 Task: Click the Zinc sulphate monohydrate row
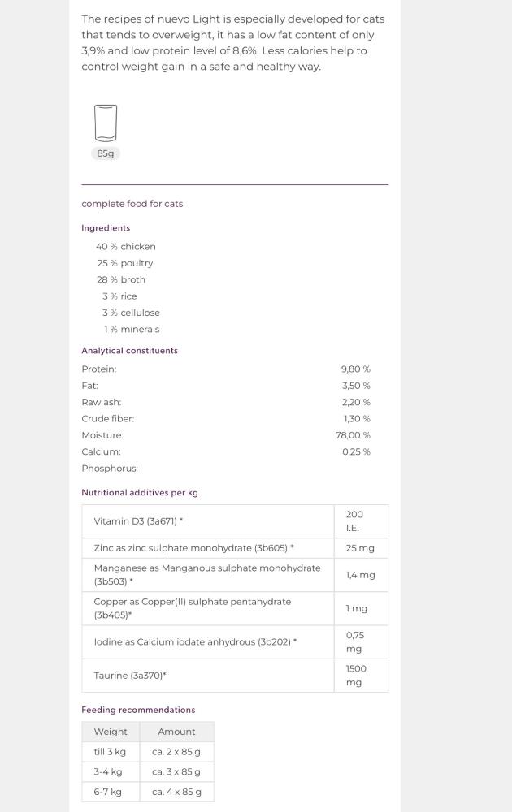click(235, 548)
